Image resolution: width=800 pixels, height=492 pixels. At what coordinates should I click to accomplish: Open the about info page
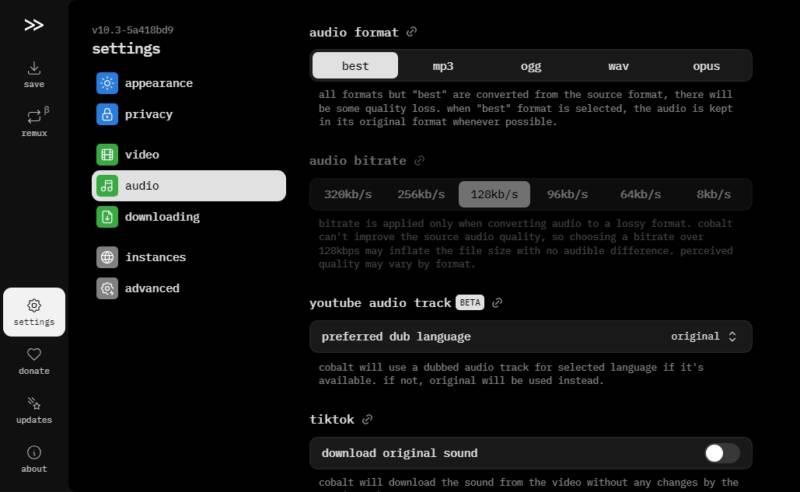(x=34, y=459)
